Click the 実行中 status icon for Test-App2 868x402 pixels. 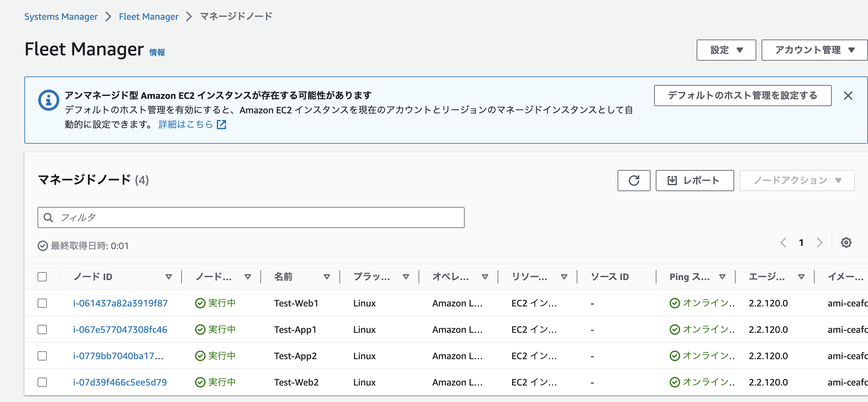pos(200,356)
